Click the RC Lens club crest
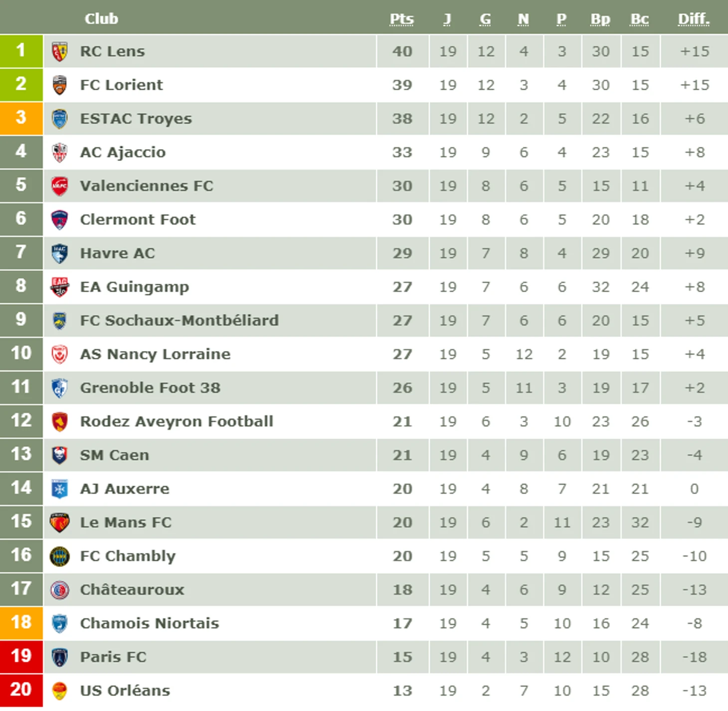This screenshot has height=711, width=728. point(59,51)
